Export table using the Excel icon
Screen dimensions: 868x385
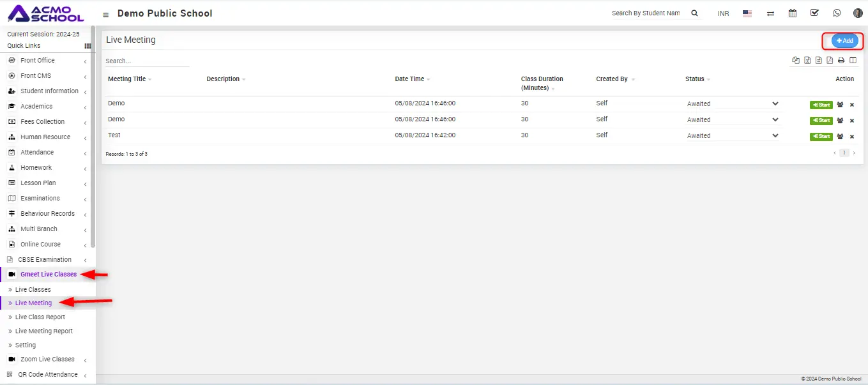[807, 61]
